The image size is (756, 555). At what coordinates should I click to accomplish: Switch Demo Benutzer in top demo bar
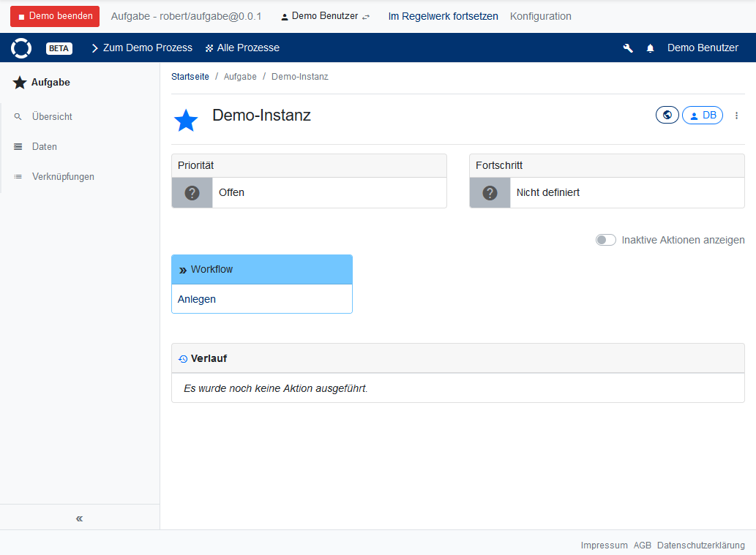point(325,16)
